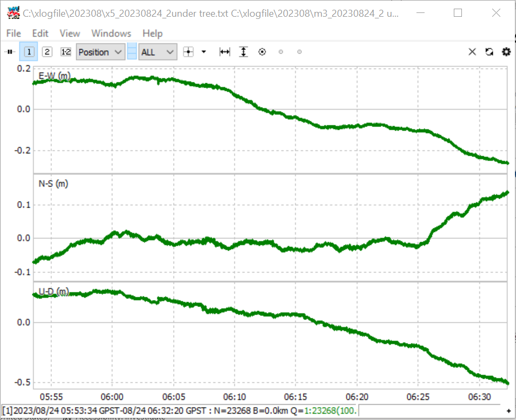Select solution 2 toggle button
This screenshot has height=420, width=516.
click(47, 52)
